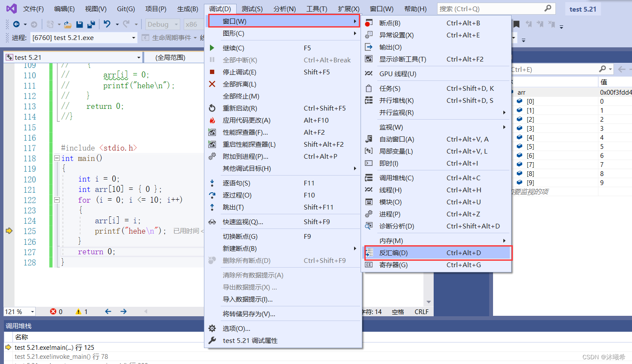Click the CRLF line ending indicator
The width and height of the screenshot is (632, 364).
click(x=422, y=312)
